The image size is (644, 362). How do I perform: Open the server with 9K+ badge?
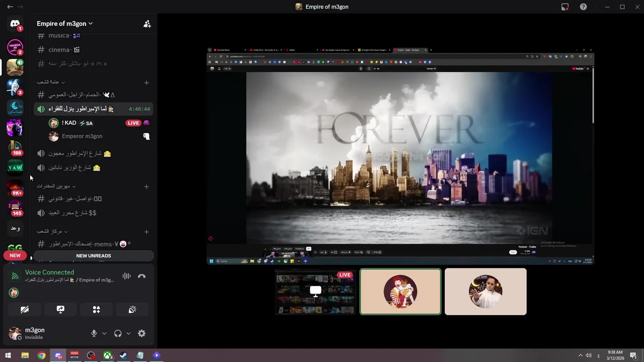pos(15,188)
